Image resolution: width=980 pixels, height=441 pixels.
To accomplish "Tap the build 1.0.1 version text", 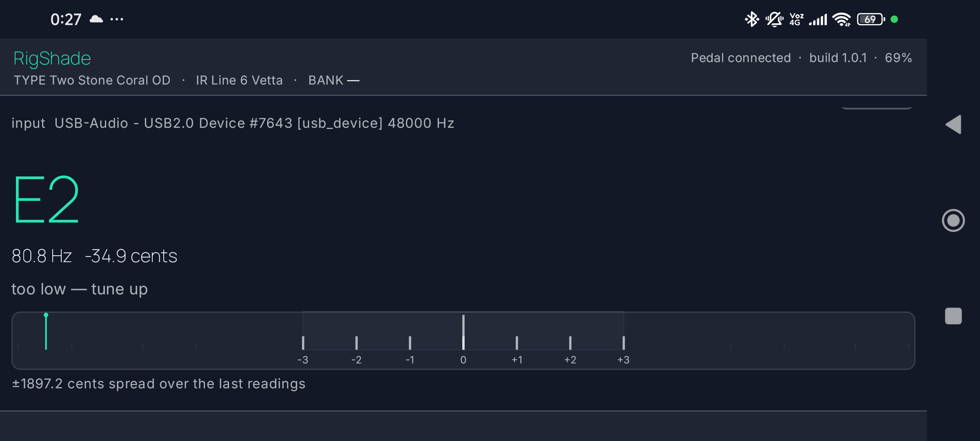I will pos(838,58).
